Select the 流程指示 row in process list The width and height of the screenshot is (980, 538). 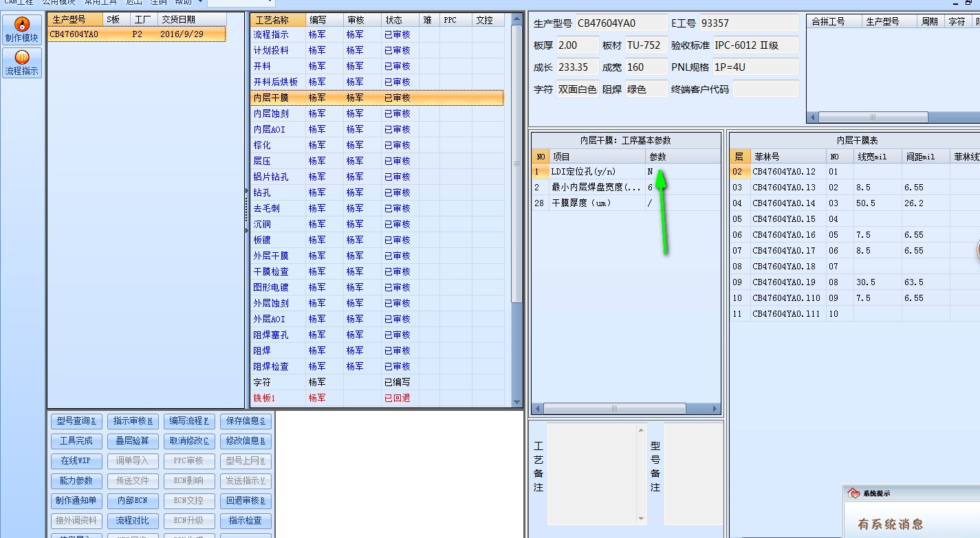377,34
